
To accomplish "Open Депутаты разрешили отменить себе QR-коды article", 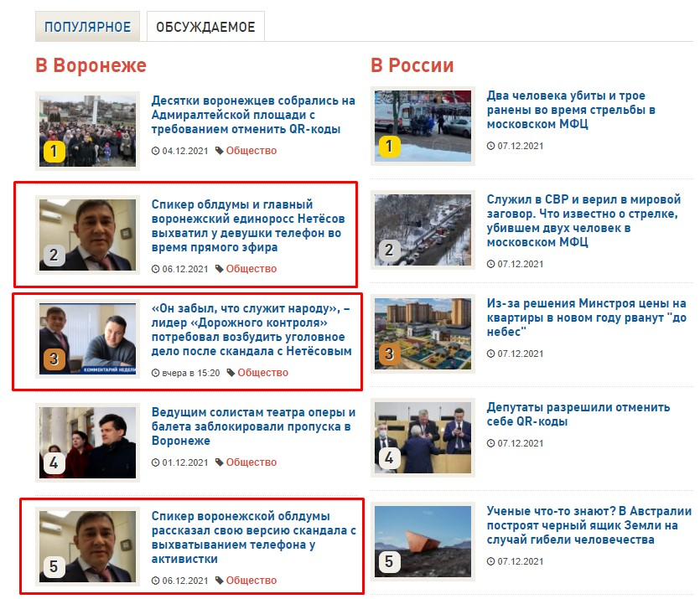I will point(578,415).
